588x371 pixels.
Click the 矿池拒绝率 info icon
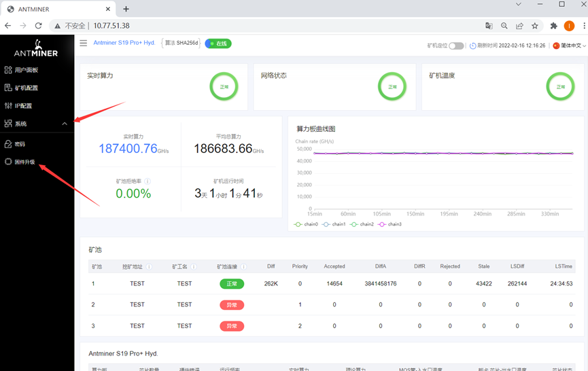pyautogui.click(x=148, y=181)
